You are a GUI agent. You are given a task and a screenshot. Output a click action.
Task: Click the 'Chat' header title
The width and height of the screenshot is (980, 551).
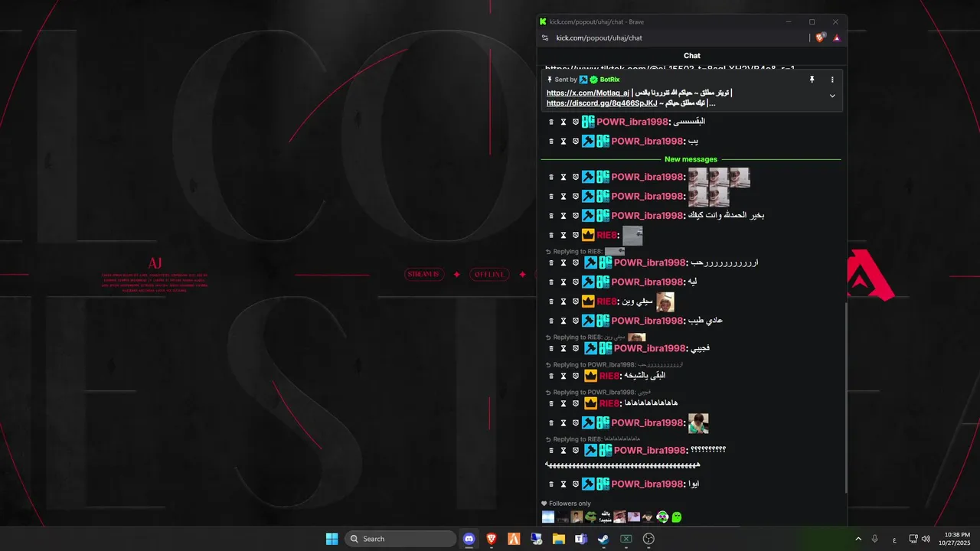coord(692,56)
